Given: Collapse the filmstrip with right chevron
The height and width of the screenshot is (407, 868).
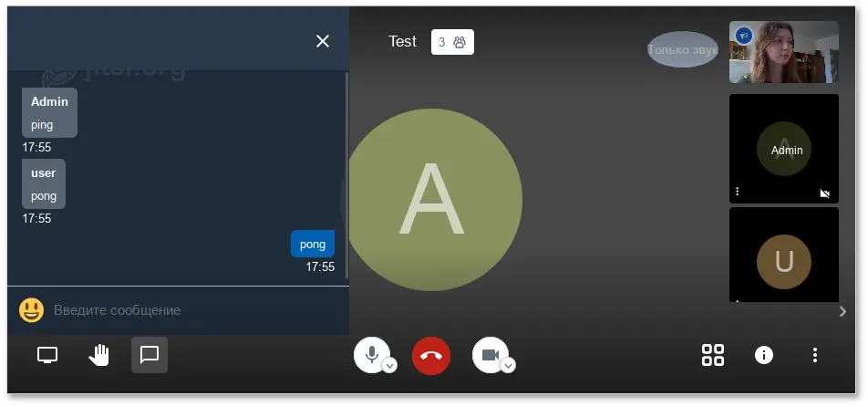Looking at the screenshot, I should 842,311.
